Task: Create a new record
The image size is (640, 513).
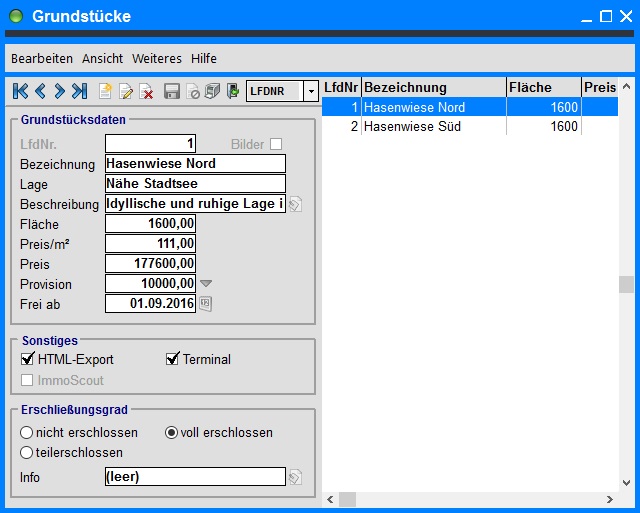Action: [x=105, y=91]
